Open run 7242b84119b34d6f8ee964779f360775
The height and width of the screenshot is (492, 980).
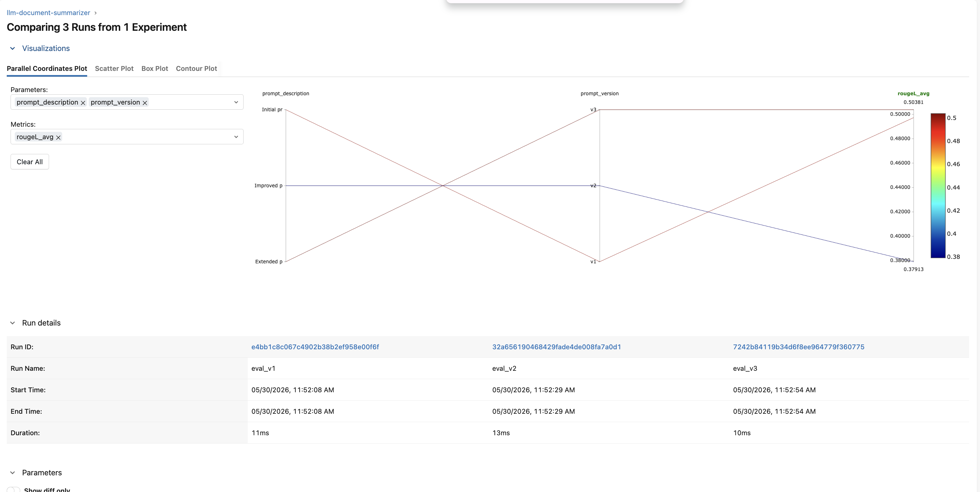click(799, 347)
